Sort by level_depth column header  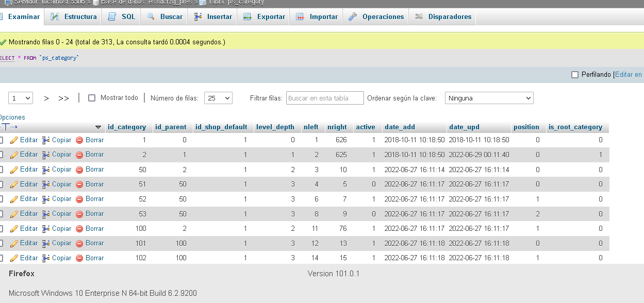(275, 127)
